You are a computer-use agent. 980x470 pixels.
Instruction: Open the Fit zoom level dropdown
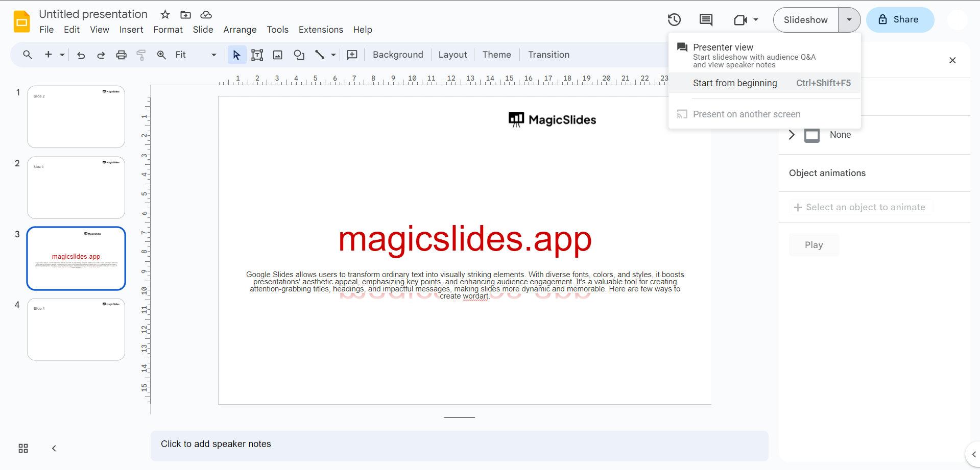[196, 55]
